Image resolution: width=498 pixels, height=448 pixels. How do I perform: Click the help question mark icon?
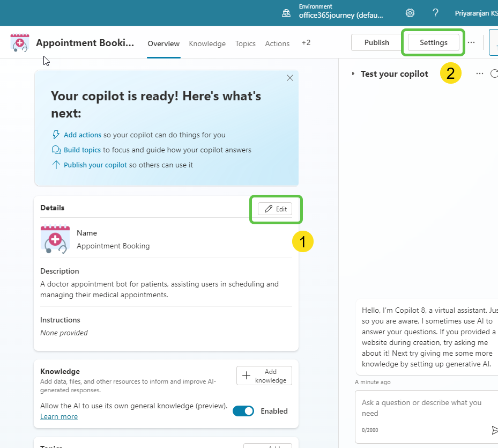pyautogui.click(x=436, y=13)
